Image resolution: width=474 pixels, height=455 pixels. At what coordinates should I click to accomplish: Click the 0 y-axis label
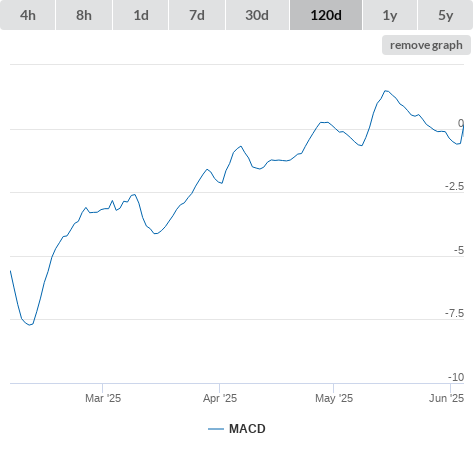[461, 123]
